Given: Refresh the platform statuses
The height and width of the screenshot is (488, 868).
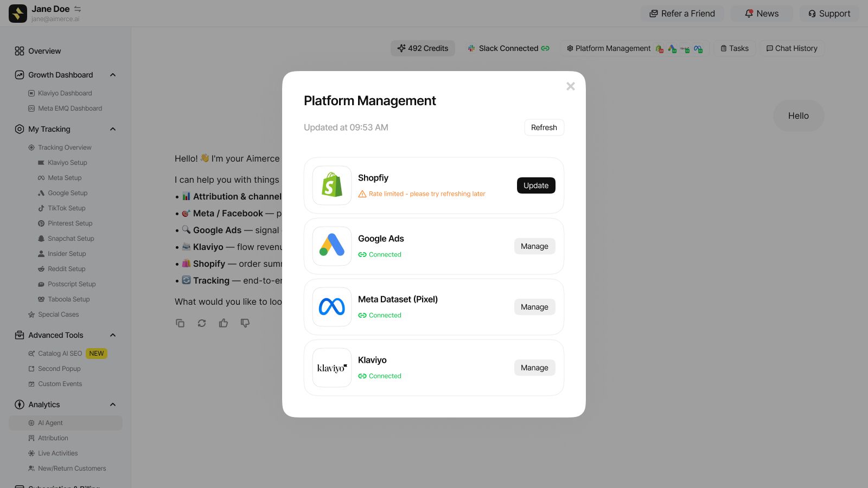Looking at the screenshot, I should click(x=544, y=127).
